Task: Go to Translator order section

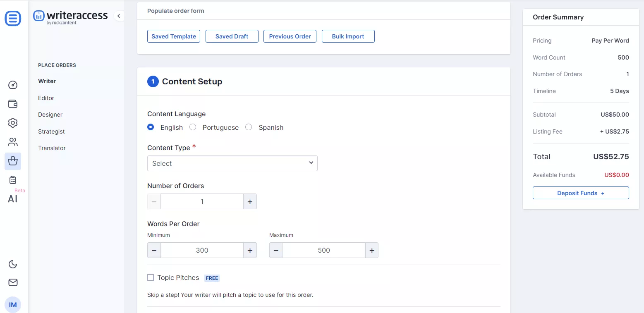Action: pos(52,148)
